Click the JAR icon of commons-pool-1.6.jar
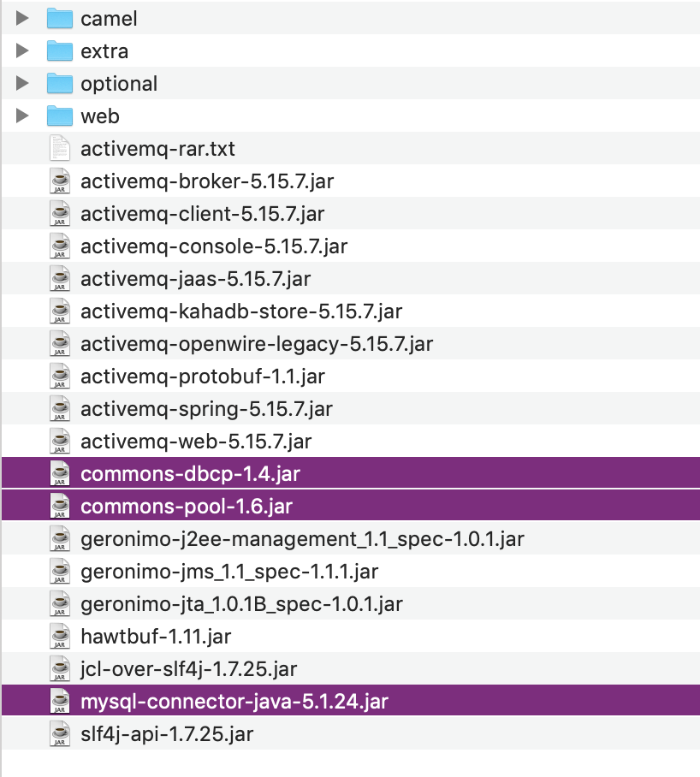 coord(60,506)
